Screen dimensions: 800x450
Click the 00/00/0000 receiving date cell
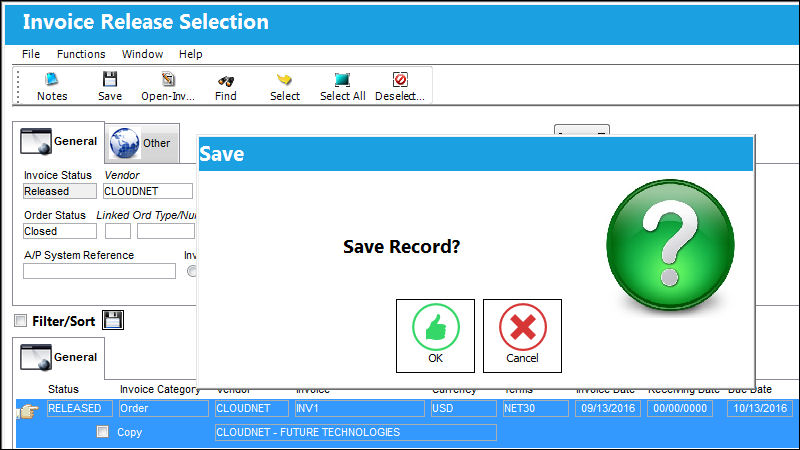click(x=680, y=408)
